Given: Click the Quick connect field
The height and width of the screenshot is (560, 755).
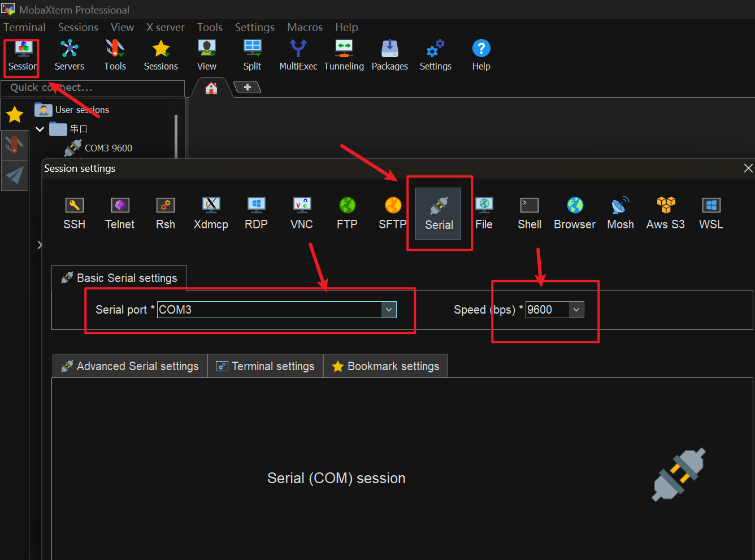Looking at the screenshot, I should [93, 88].
